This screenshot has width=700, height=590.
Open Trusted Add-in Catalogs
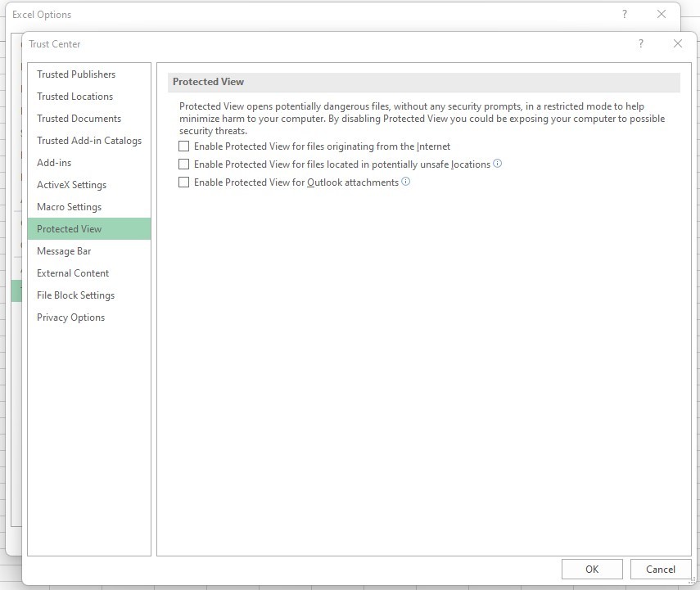(x=89, y=141)
